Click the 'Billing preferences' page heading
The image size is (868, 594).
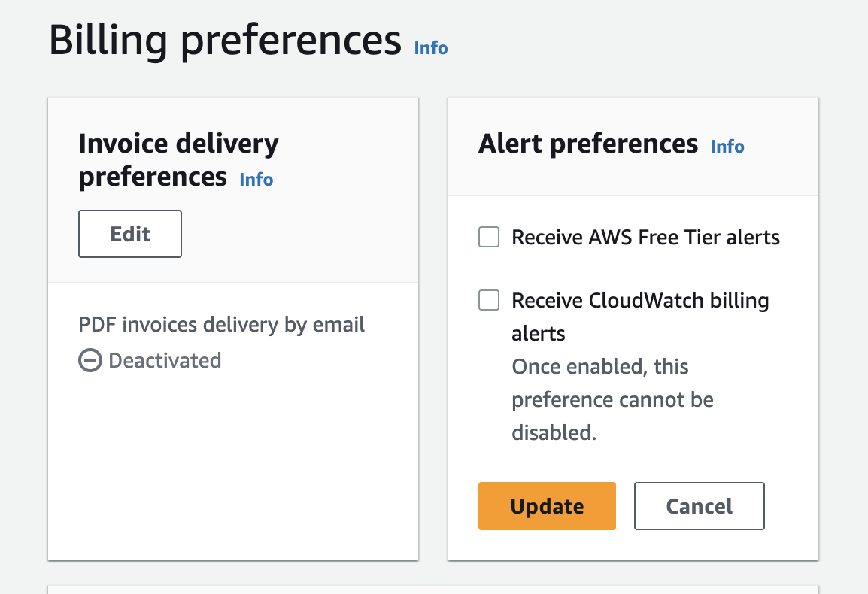pyautogui.click(x=225, y=41)
